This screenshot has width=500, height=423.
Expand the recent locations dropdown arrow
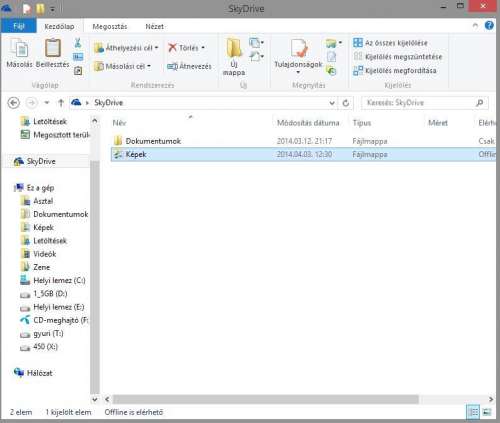point(47,103)
